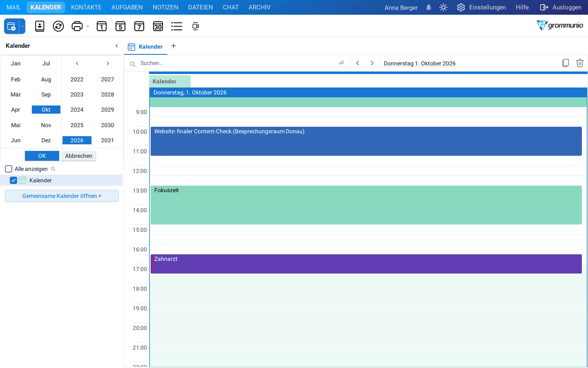Open the Zahnarzt appointment
The image size is (588, 368).
point(366,264)
